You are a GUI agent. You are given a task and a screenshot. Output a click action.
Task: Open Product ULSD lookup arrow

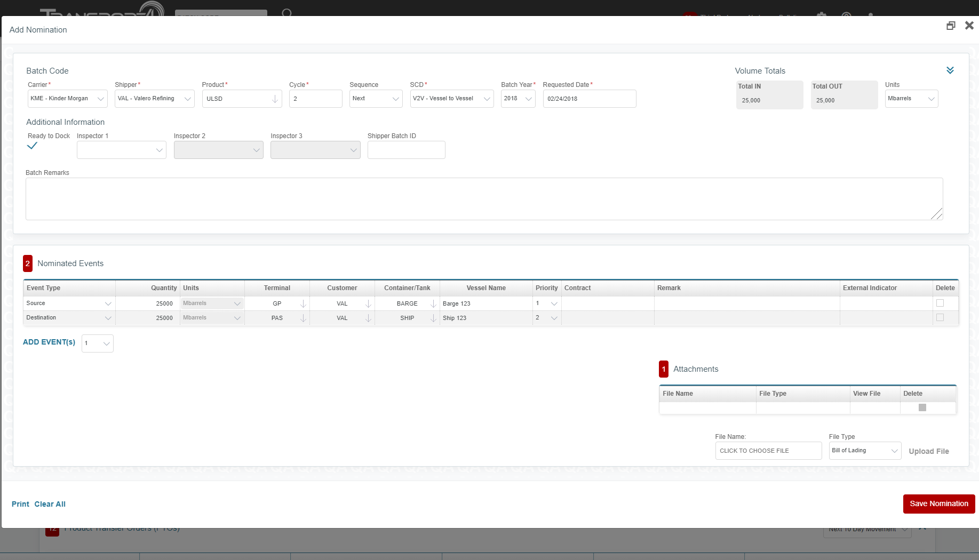click(x=275, y=99)
